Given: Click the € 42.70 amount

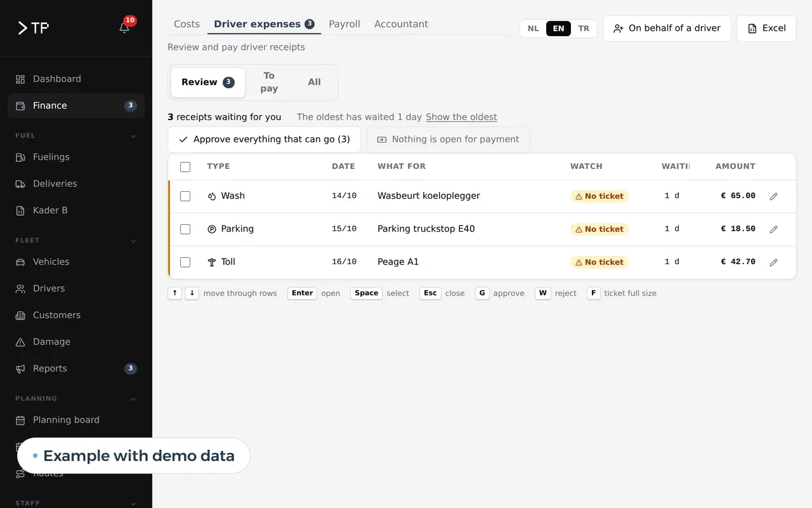Looking at the screenshot, I should (x=738, y=262).
